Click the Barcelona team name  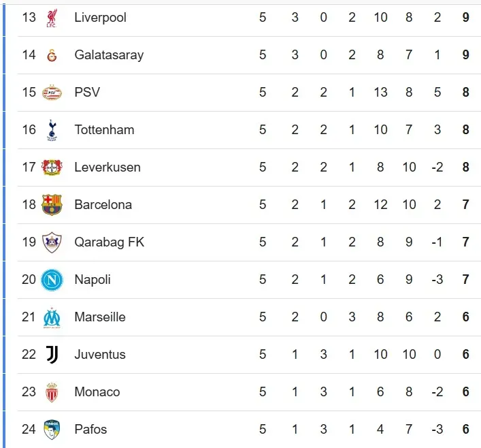[103, 205]
